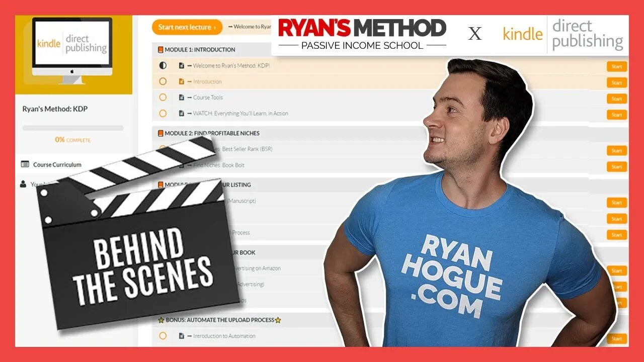The image size is (644, 362).
Task: Click the Module 1 orange book icon
Action: pyautogui.click(x=160, y=49)
